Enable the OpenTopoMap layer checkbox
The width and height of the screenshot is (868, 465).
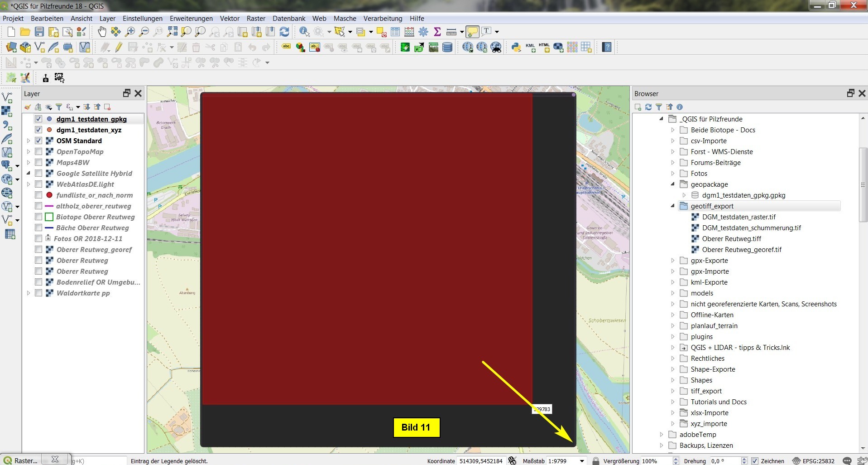[38, 152]
